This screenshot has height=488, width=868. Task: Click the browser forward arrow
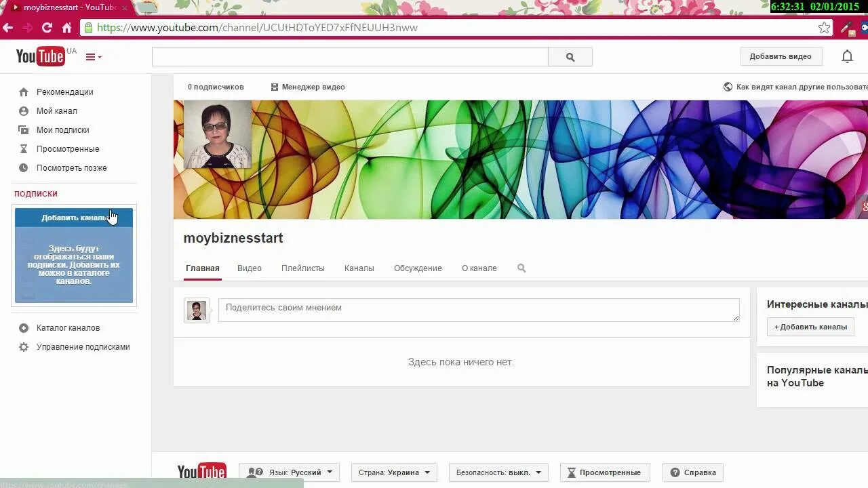point(27,28)
